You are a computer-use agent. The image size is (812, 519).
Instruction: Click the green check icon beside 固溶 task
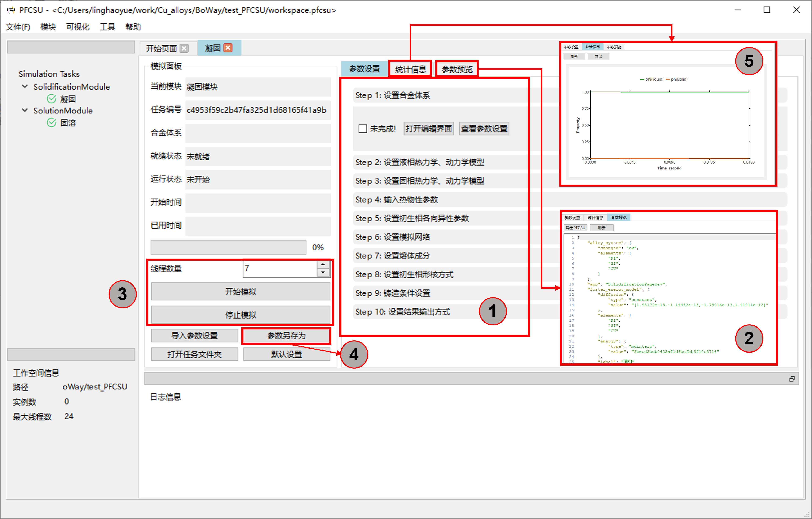(51, 122)
